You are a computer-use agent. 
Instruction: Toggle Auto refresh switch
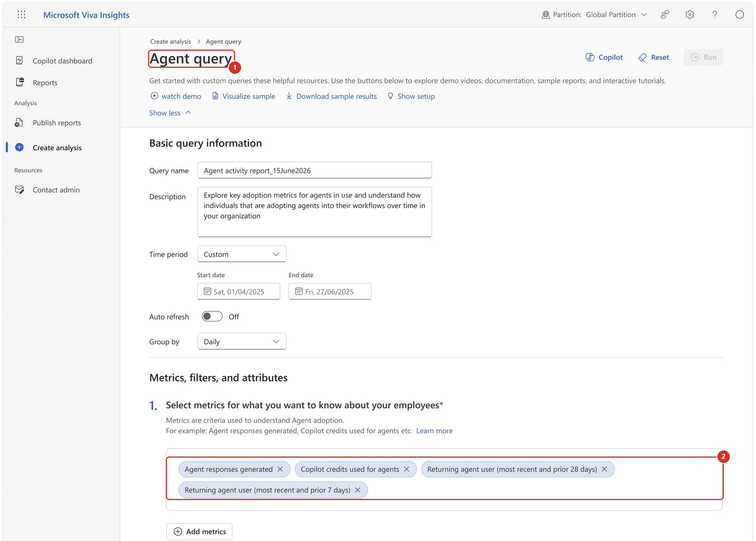212,316
